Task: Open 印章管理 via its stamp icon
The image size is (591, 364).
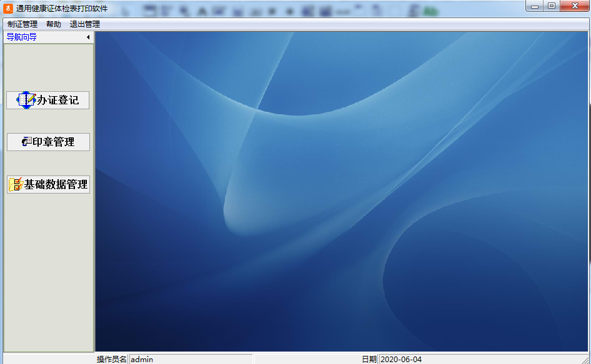Action: (26, 142)
